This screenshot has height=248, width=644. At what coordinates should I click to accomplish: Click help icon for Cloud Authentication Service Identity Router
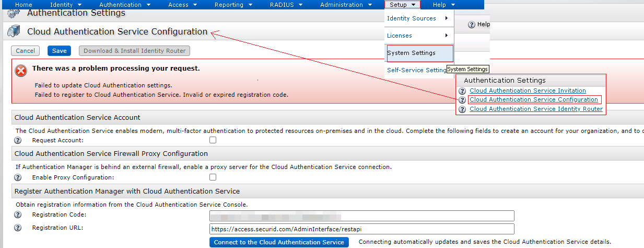coord(462,109)
